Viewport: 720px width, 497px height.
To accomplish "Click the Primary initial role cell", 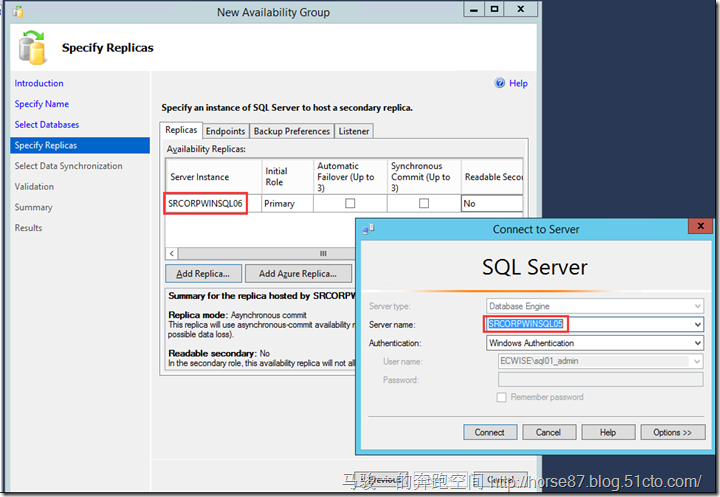I will coord(287,203).
